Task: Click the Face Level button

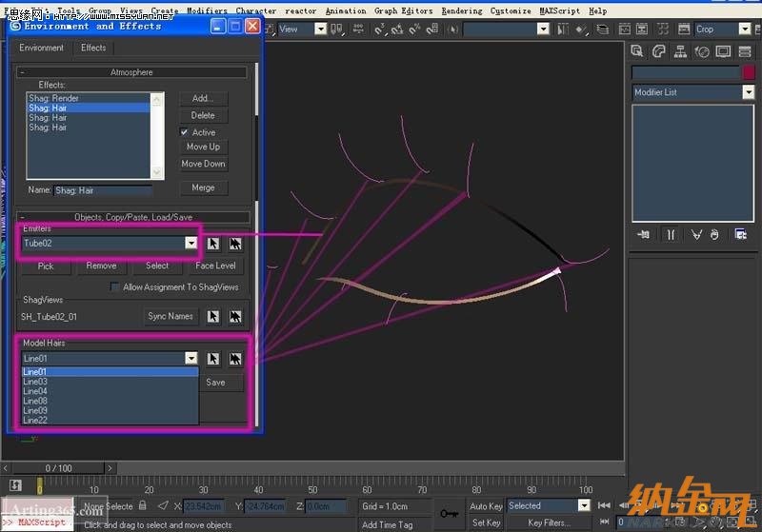Action: (x=215, y=266)
